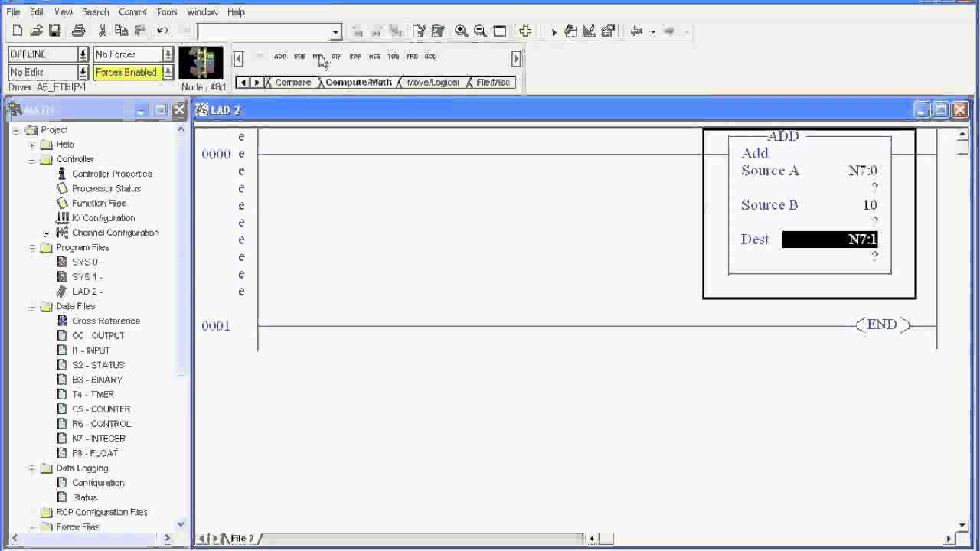Save the project with the floppy icon
The height and width of the screenshot is (551, 980).
click(55, 31)
